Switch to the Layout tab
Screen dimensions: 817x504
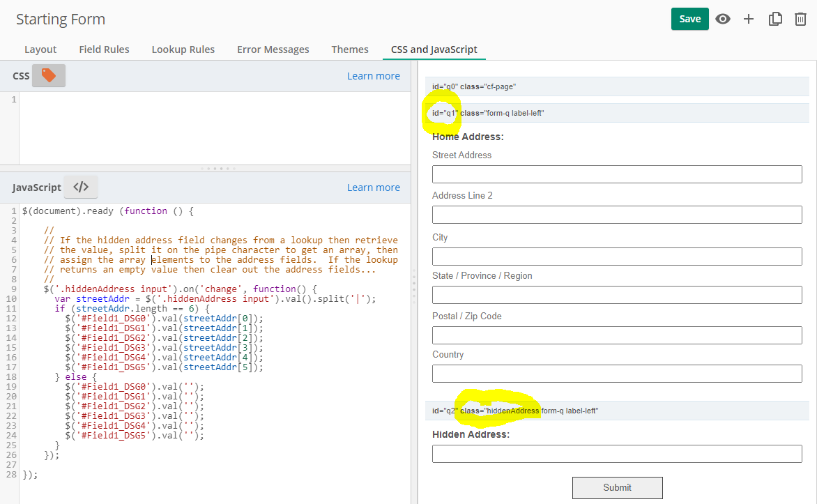point(40,49)
